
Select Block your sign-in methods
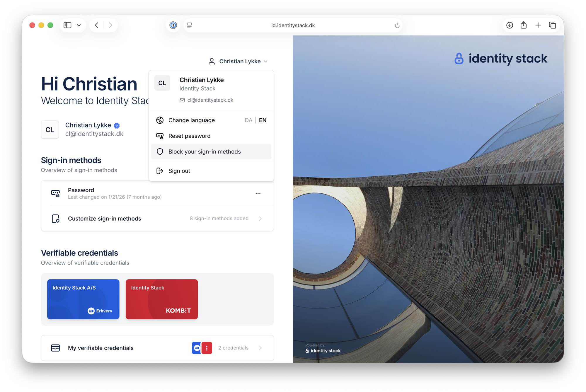pos(211,151)
